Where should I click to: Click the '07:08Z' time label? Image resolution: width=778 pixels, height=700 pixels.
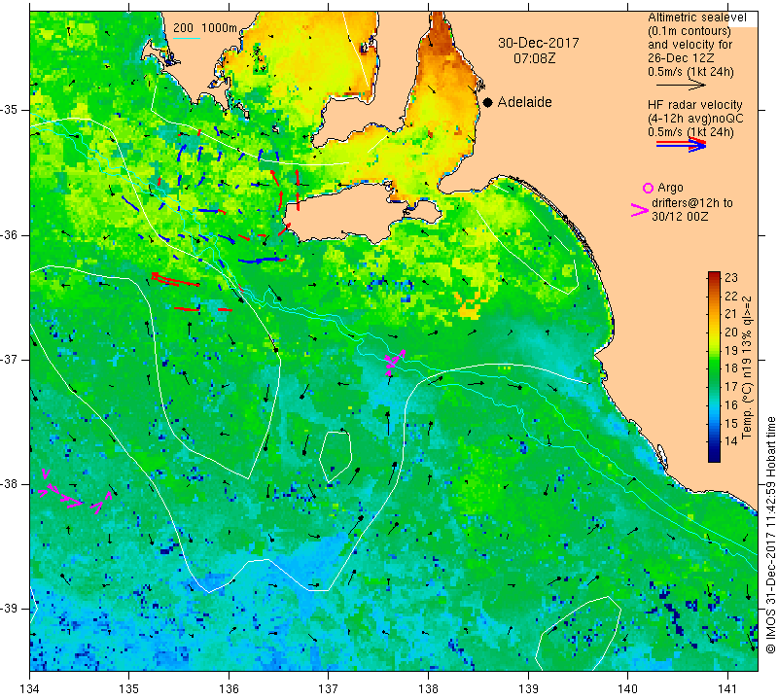(534, 58)
